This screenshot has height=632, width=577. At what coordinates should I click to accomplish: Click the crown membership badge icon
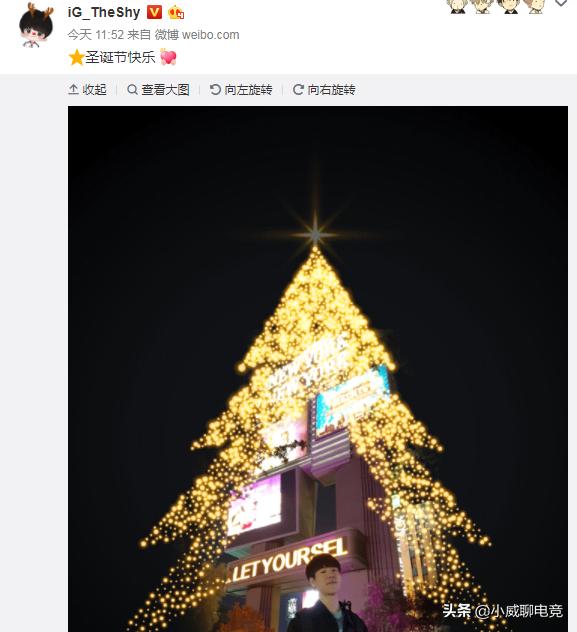pyautogui.click(x=176, y=12)
